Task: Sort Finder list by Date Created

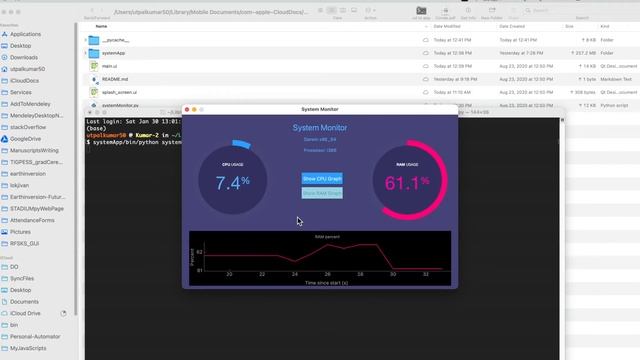Action: pyautogui.click(x=512, y=26)
